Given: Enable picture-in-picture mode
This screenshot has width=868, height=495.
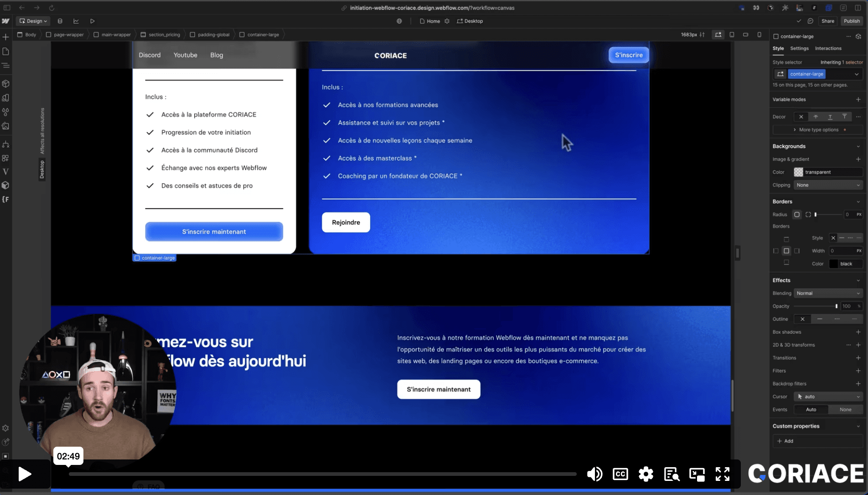Looking at the screenshot, I should point(697,474).
